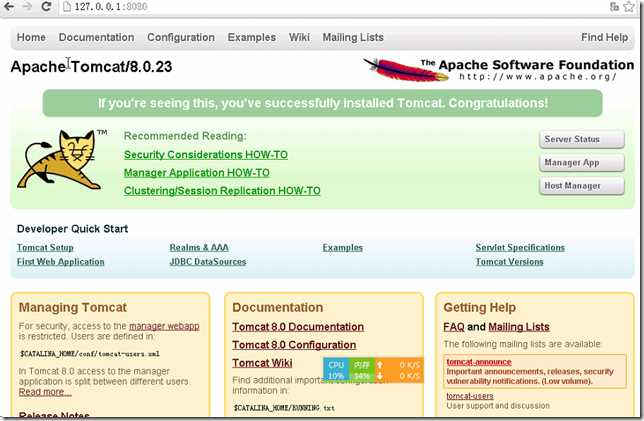Click the browser forward arrow
This screenshot has width=644, height=421.
coord(27,7)
